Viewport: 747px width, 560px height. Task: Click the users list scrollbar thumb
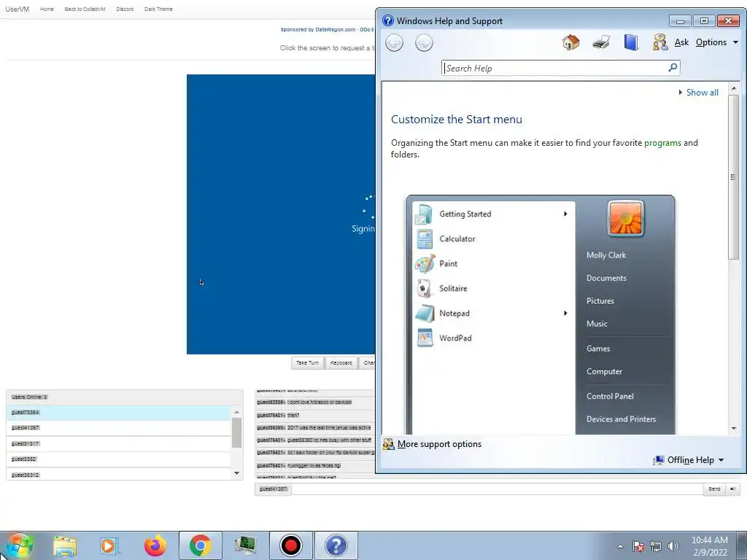237,432
